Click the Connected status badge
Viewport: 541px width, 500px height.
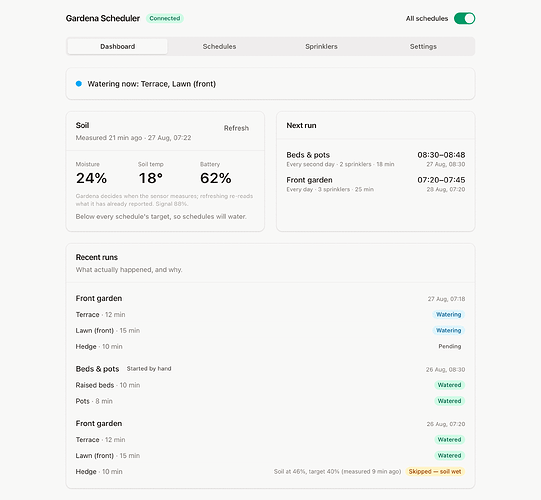click(x=165, y=18)
